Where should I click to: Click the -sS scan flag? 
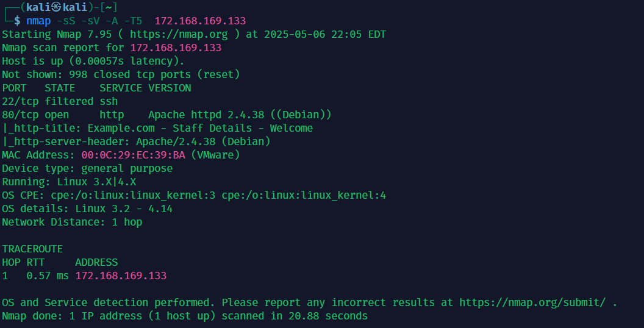[66, 21]
